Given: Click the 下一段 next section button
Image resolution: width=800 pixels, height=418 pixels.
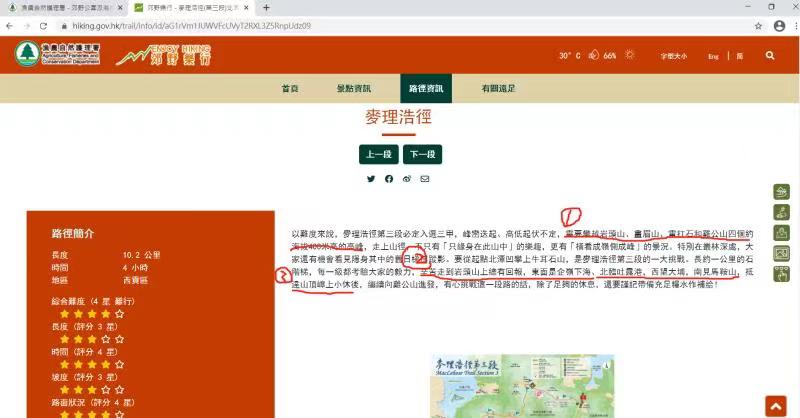Looking at the screenshot, I should (421, 154).
